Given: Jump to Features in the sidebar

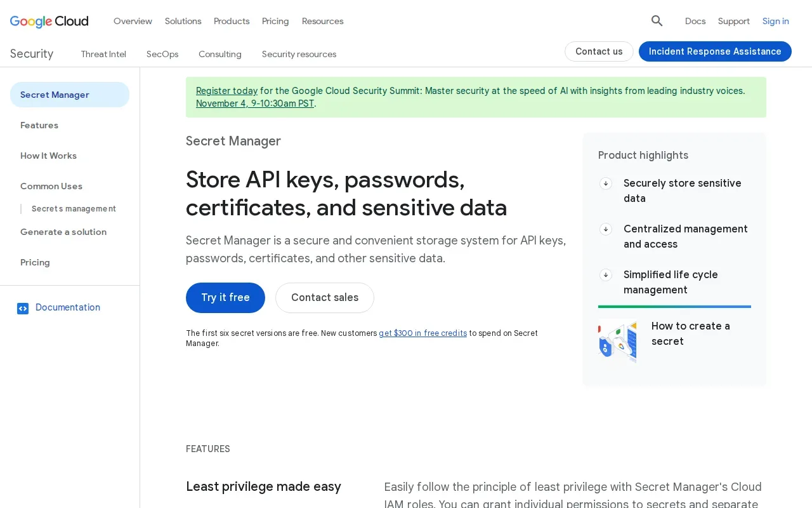Looking at the screenshot, I should click(39, 125).
